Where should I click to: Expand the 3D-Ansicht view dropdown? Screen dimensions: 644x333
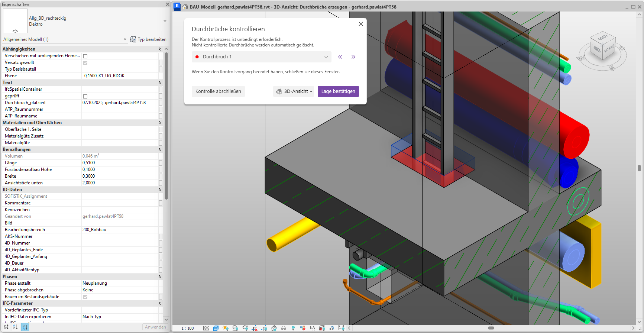(x=294, y=91)
